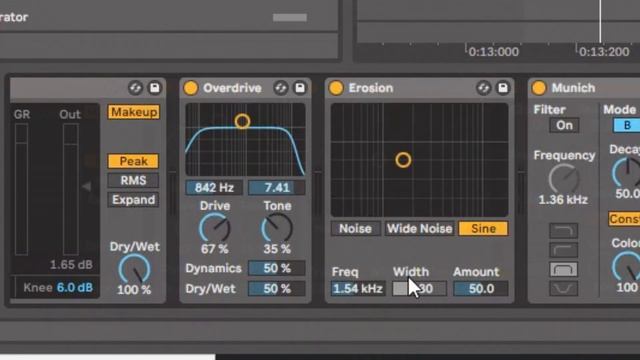The height and width of the screenshot is (360, 640).
Task: Click Overdrive 7.41 bandwidth field
Action: [277, 187]
